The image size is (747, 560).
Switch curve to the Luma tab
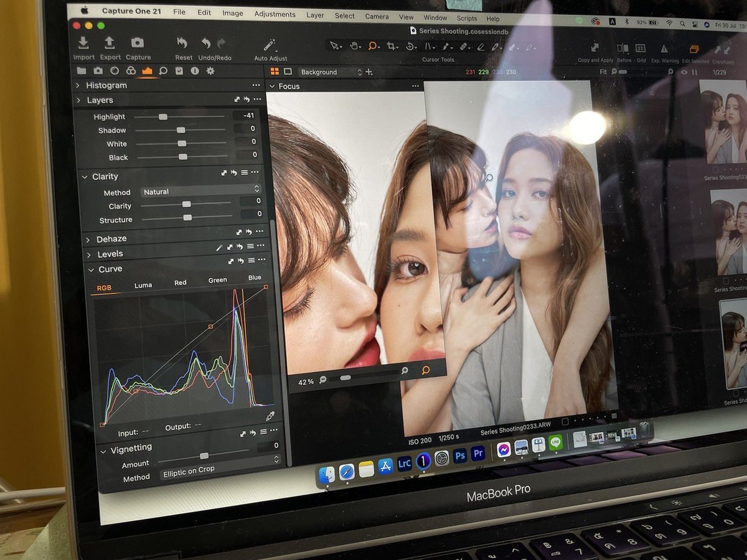tap(143, 286)
